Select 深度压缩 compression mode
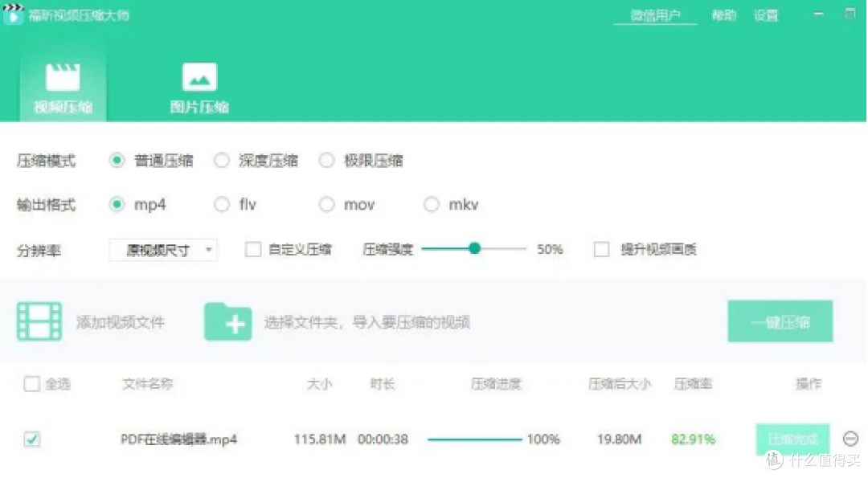 (x=222, y=161)
